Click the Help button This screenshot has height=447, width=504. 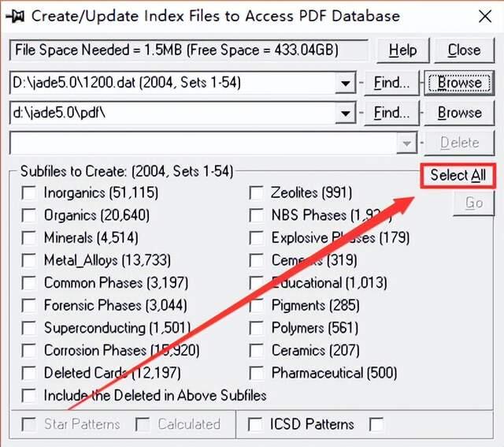click(x=402, y=50)
